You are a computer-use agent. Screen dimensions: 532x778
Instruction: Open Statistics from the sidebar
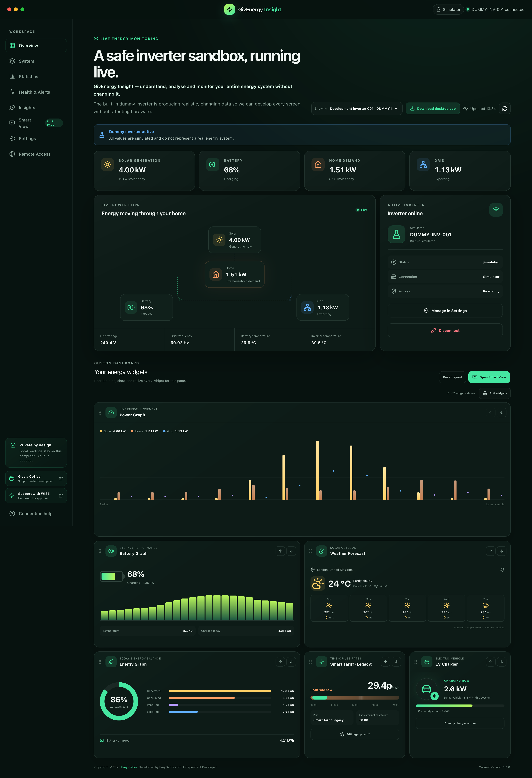tap(36, 77)
